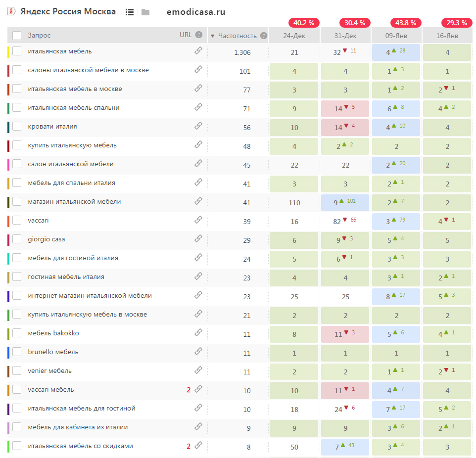This screenshot has height=458, width=476.
Task: Open URL link icon for салон итальянской мебели
Action: (198, 164)
